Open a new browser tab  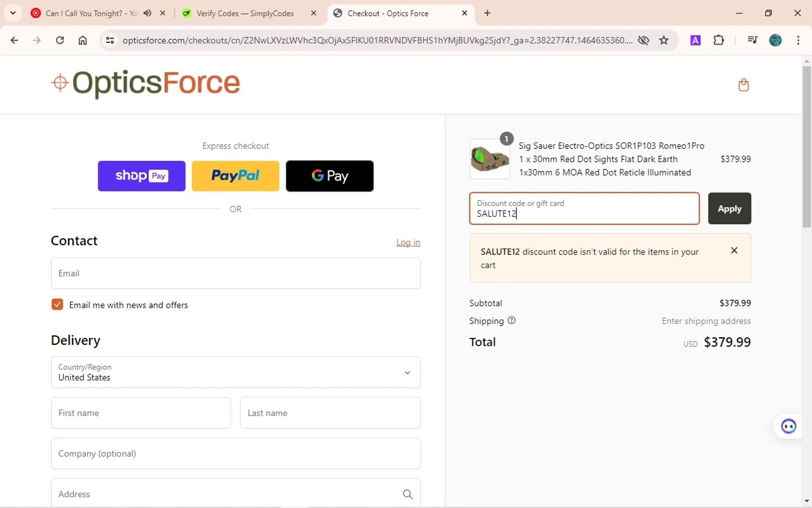click(x=487, y=13)
